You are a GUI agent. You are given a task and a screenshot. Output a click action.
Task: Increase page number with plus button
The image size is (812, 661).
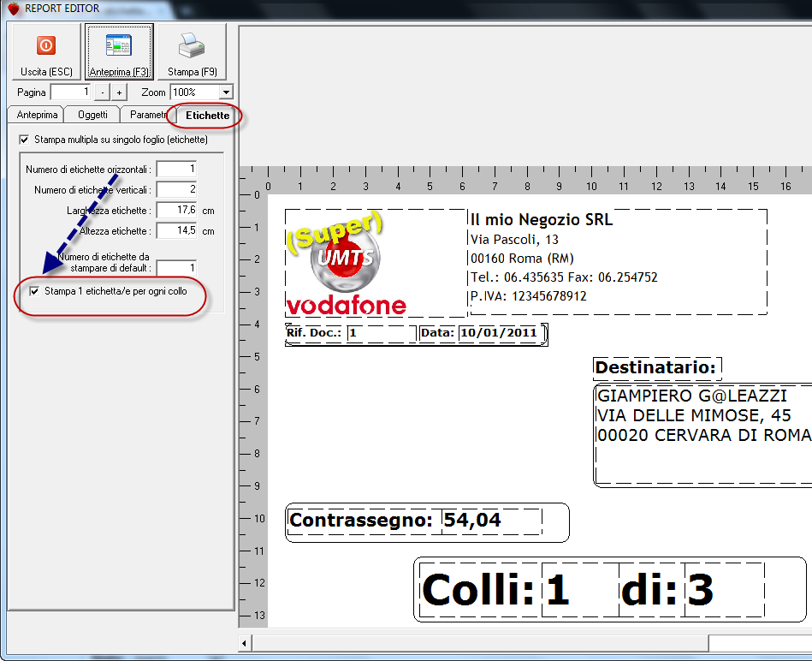(x=119, y=92)
